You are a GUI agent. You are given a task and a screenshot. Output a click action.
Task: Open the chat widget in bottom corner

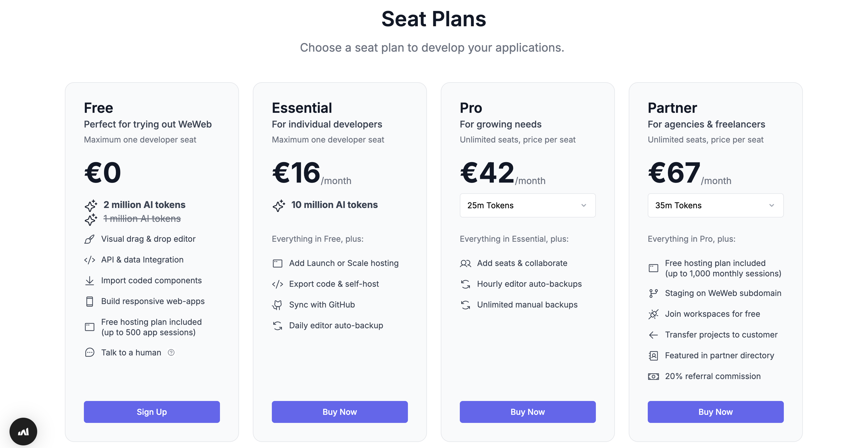coord(23,432)
